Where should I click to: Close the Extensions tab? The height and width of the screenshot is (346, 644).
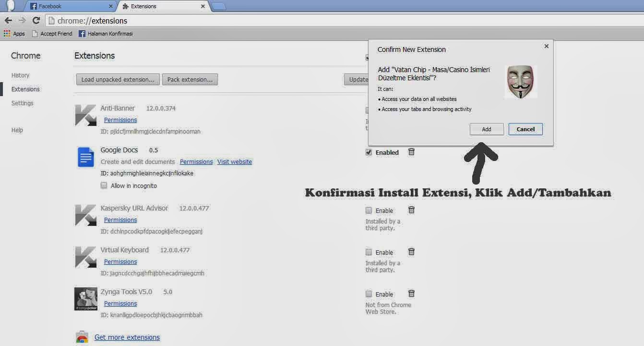[x=203, y=6]
